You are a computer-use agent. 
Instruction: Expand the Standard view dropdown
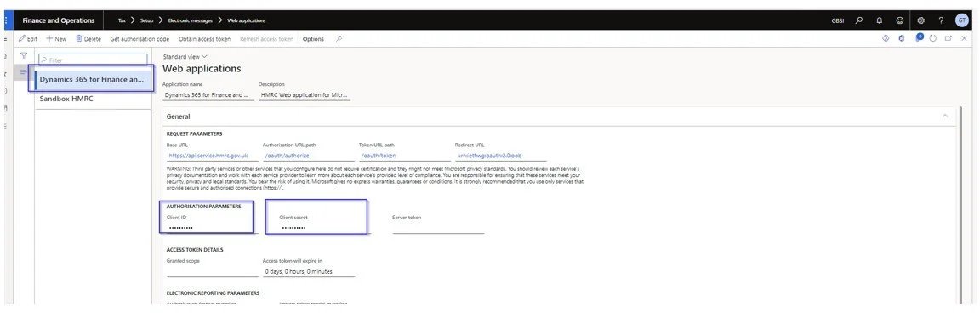[185, 56]
